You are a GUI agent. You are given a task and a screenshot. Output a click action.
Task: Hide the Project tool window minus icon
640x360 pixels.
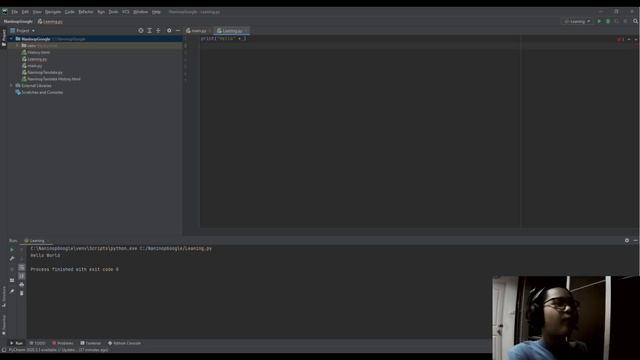[178, 31]
